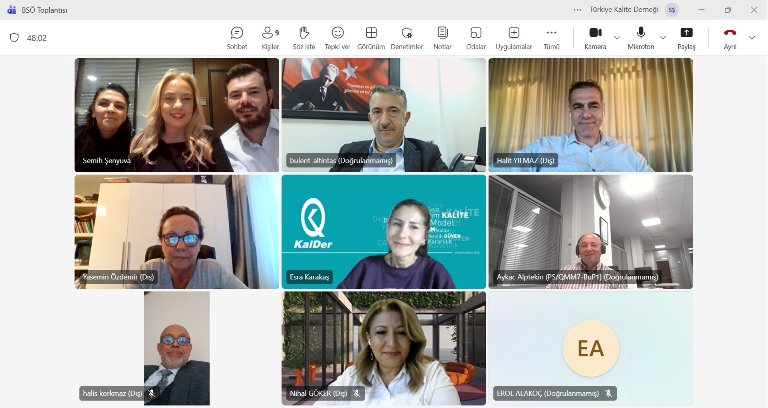
Task: Open Uygulamalar apps panel
Action: pos(514,38)
